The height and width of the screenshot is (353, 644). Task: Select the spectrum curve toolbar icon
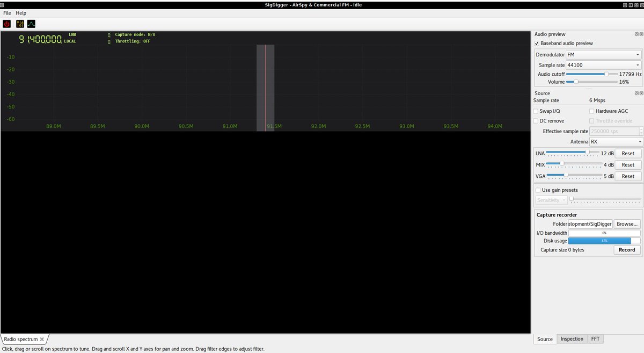click(31, 24)
